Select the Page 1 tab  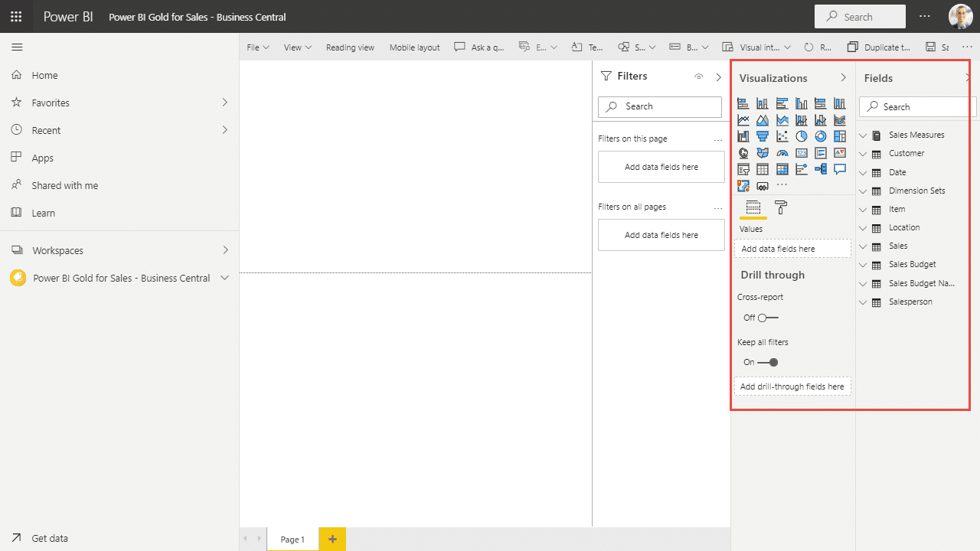pyautogui.click(x=292, y=540)
